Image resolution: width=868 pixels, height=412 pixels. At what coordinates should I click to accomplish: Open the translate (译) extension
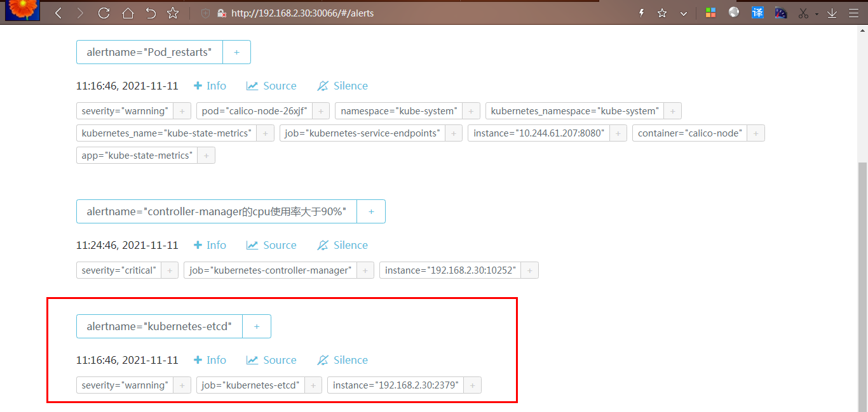pyautogui.click(x=757, y=12)
